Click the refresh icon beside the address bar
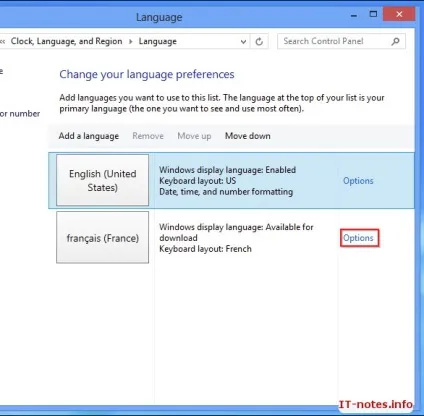 (x=259, y=41)
